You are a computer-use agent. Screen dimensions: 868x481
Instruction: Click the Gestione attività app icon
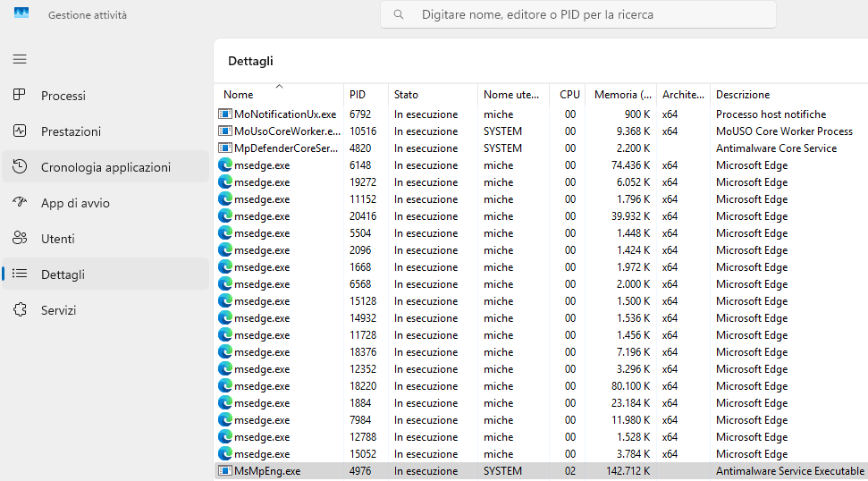click(21, 13)
